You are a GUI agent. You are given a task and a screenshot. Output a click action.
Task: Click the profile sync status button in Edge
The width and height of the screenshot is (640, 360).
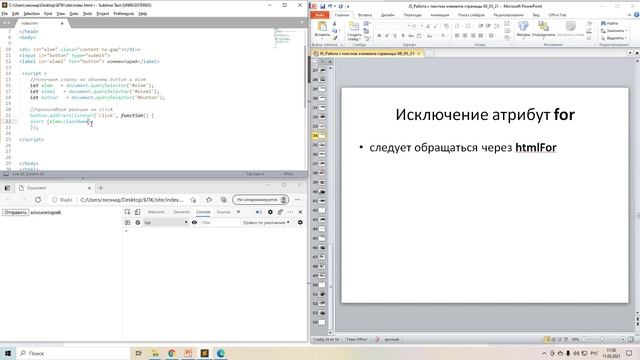click(260, 200)
